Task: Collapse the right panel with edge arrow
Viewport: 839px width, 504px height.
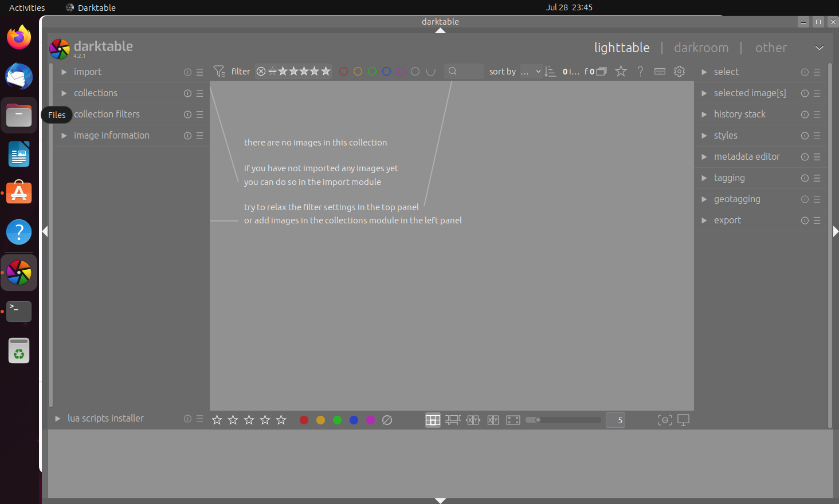Action: pyautogui.click(x=836, y=231)
